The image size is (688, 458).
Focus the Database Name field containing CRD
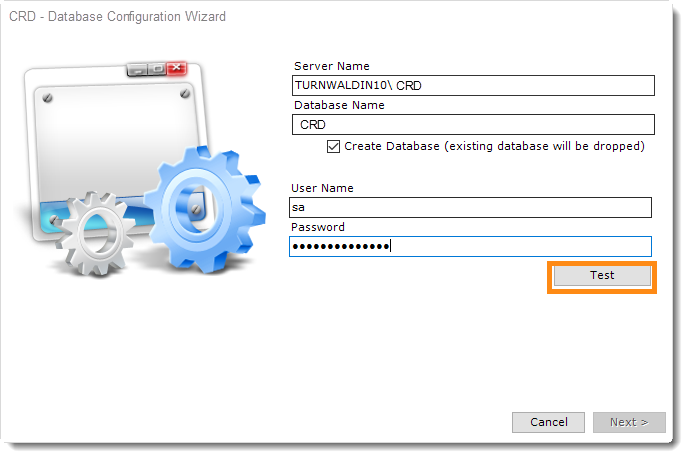pyautogui.click(x=473, y=125)
